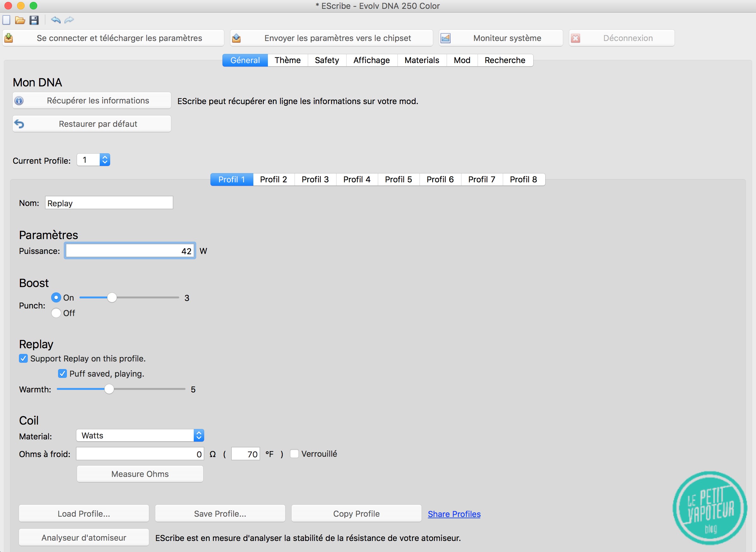Click the Warmth slider handle

109,389
